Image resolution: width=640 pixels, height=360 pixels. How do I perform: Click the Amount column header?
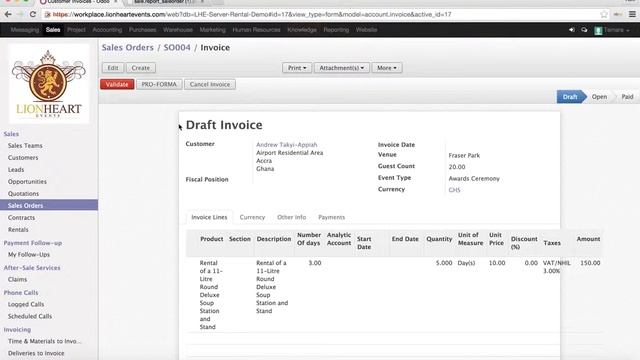(588, 239)
